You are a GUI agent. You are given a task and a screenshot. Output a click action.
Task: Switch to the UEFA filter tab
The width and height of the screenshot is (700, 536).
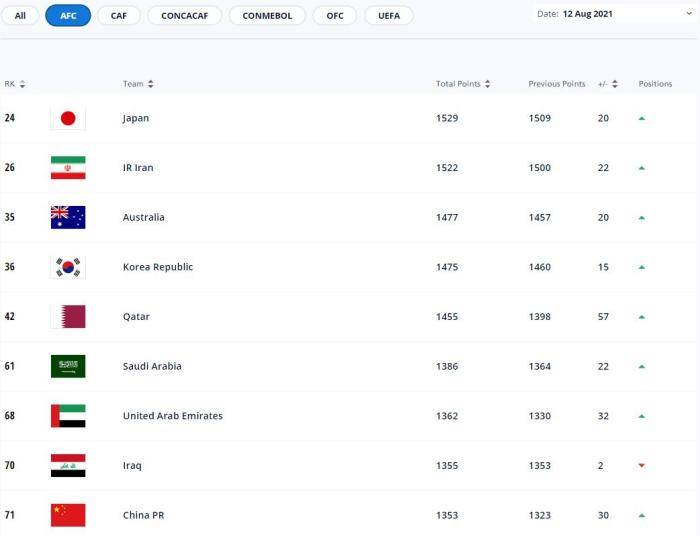tap(389, 16)
